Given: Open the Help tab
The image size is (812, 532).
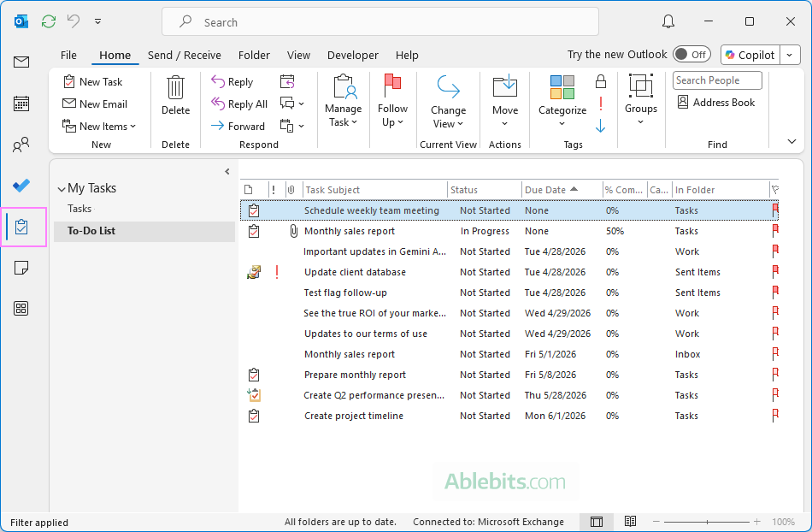Looking at the screenshot, I should pyautogui.click(x=407, y=55).
